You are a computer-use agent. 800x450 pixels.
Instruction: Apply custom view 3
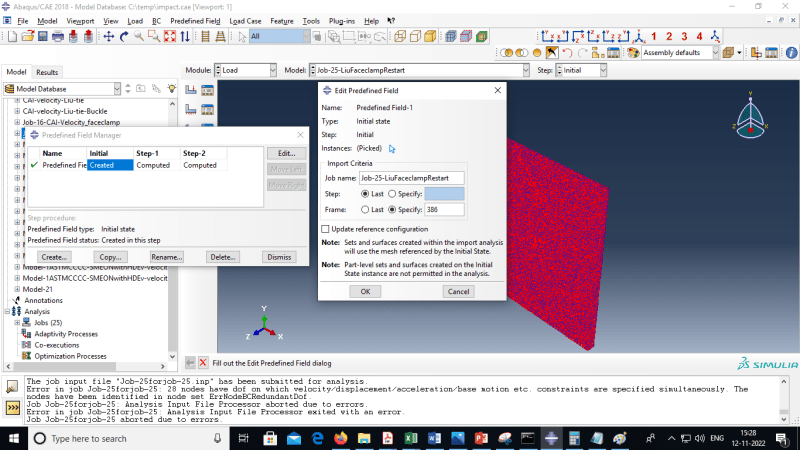[684, 36]
